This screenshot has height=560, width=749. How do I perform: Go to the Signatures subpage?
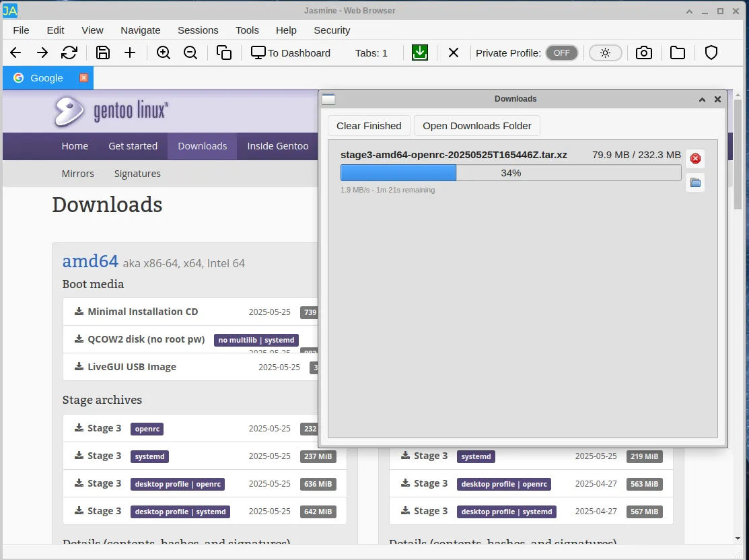coord(137,174)
